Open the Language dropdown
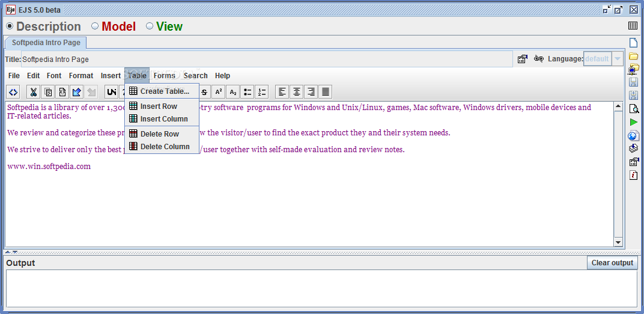 point(617,59)
